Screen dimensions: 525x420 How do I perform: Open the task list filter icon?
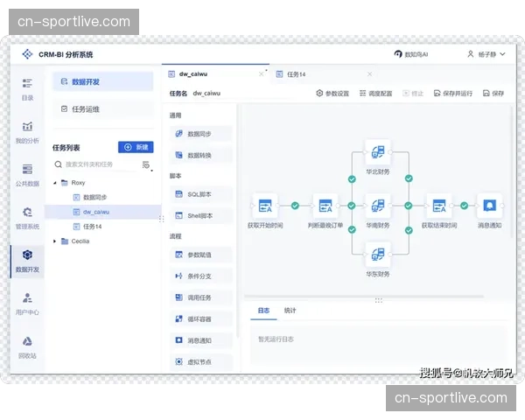pyautogui.click(x=146, y=164)
